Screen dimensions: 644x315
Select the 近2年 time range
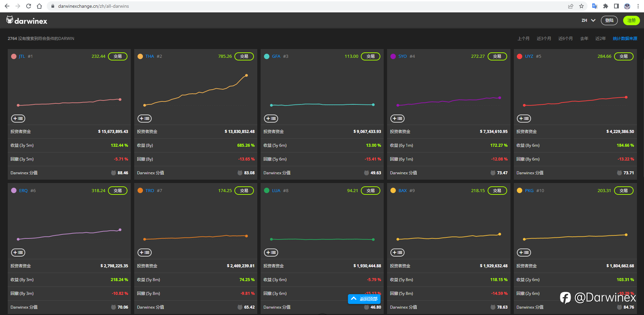tap(601, 39)
